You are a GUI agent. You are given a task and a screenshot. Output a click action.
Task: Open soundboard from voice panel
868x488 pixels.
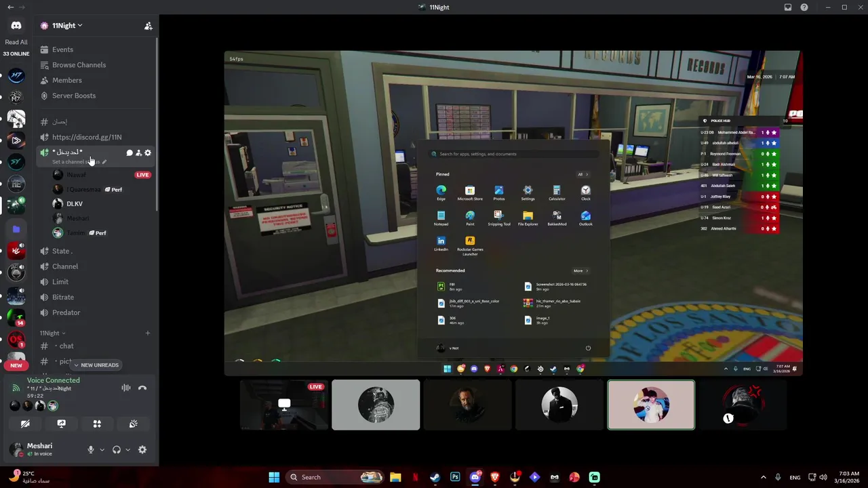(133, 424)
